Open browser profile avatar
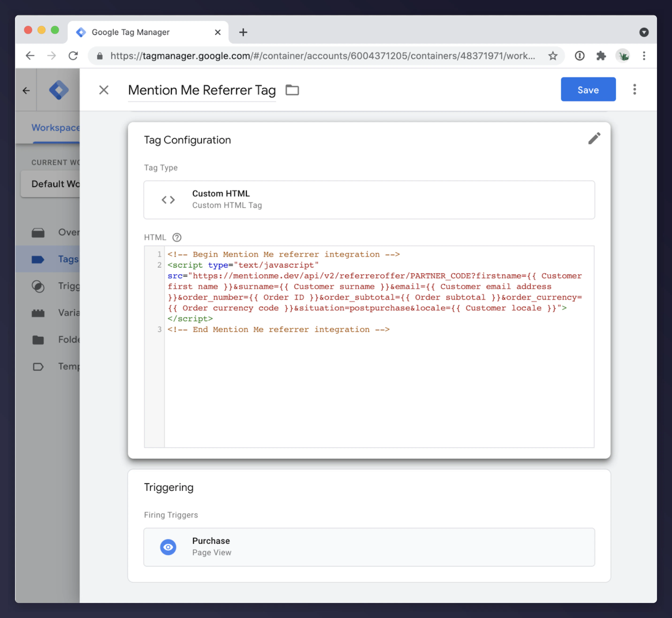This screenshot has height=618, width=672. pyautogui.click(x=623, y=56)
